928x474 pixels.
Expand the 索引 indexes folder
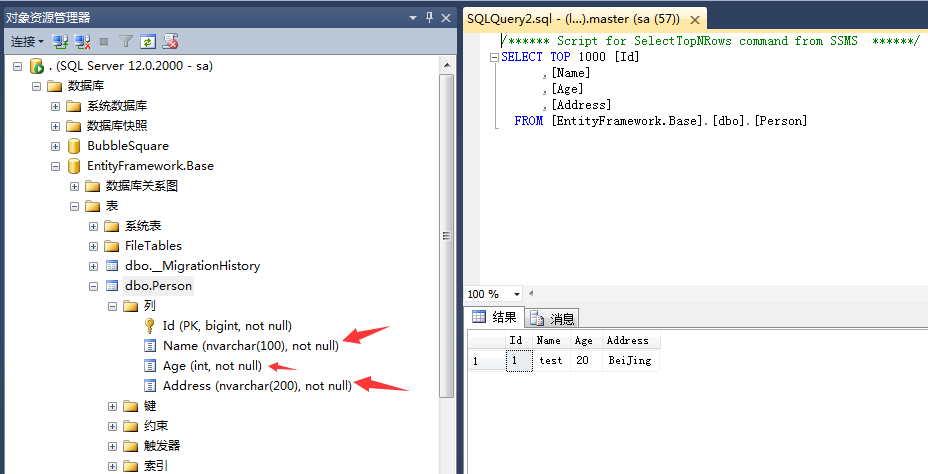112,466
